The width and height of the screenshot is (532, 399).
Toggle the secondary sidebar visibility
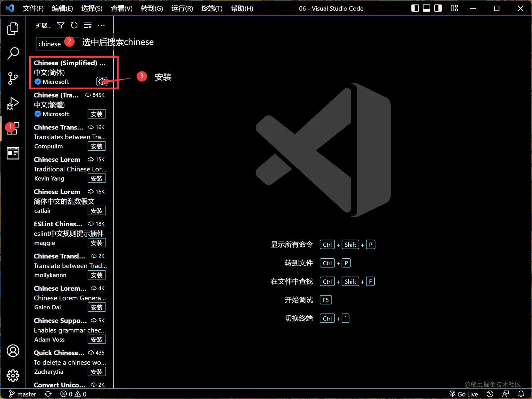tap(437, 8)
